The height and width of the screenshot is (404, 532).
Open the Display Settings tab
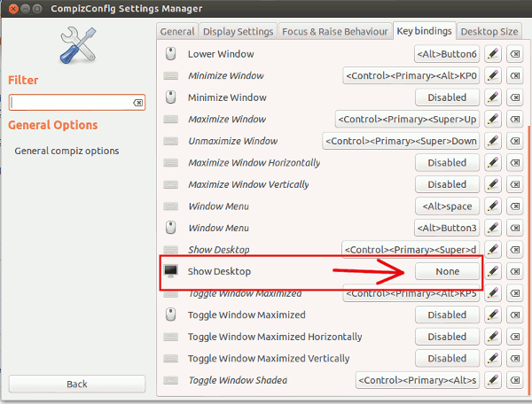[x=238, y=32]
